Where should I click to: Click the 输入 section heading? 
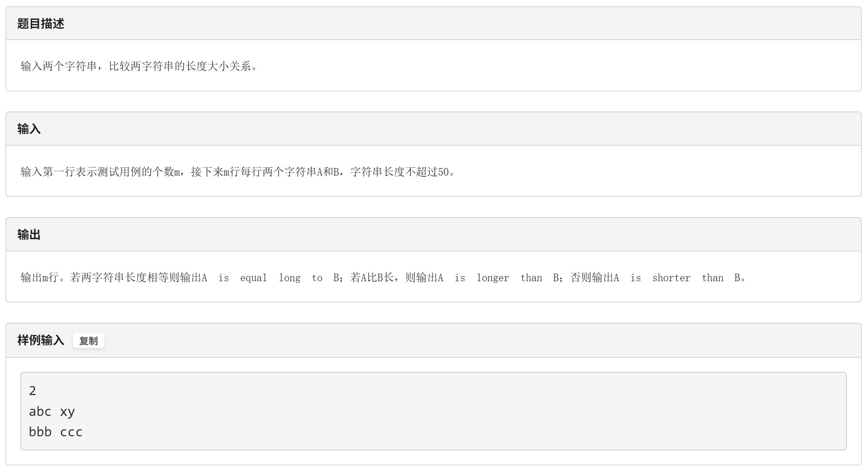point(29,129)
